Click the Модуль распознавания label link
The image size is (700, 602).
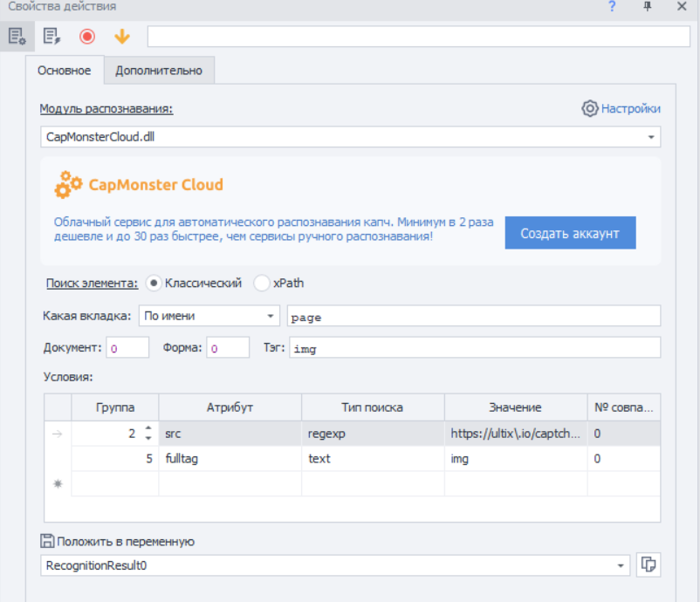106,108
